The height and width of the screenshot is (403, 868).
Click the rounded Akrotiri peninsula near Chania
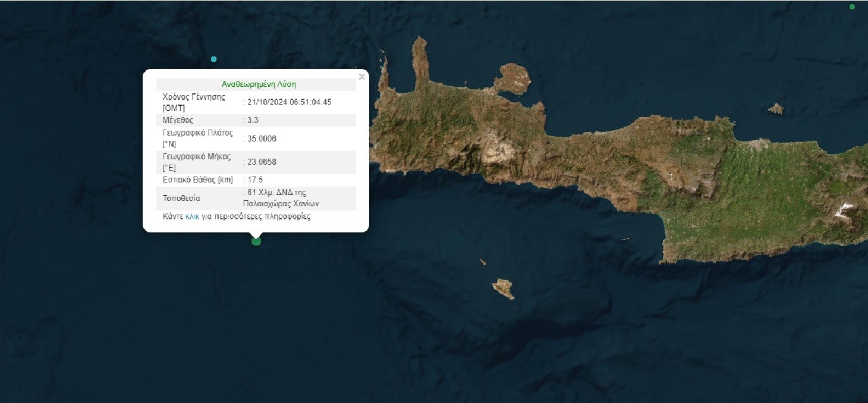tap(512, 78)
